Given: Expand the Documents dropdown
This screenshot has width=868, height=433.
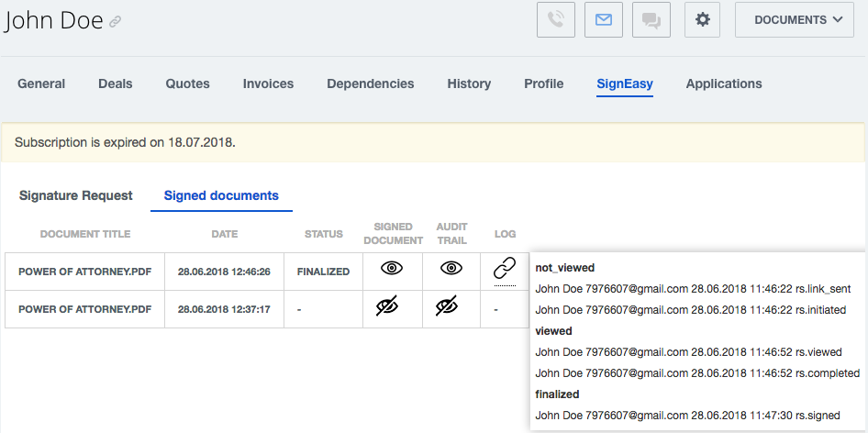Looking at the screenshot, I should [x=795, y=20].
